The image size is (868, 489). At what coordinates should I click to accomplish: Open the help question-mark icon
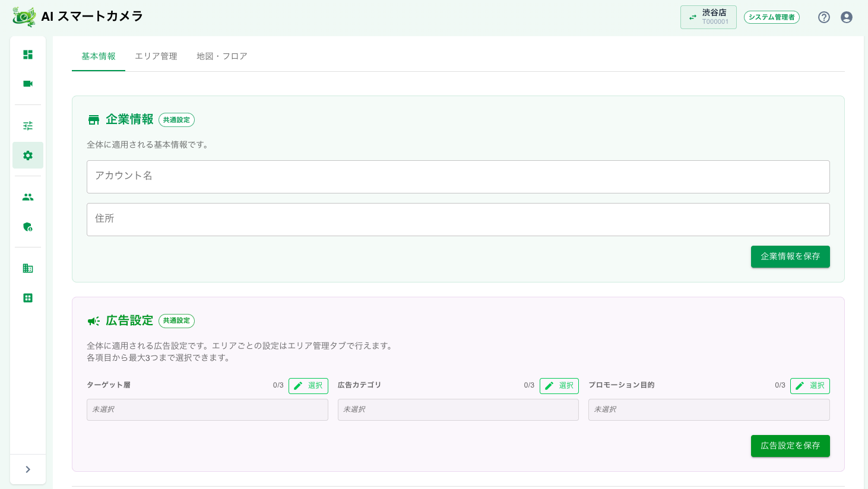pyautogui.click(x=824, y=17)
